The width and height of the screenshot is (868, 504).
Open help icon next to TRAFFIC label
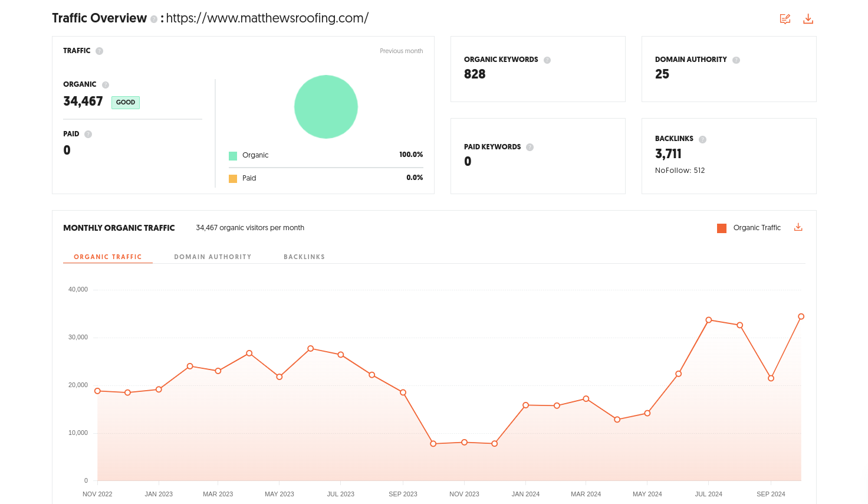tap(99, 51)
